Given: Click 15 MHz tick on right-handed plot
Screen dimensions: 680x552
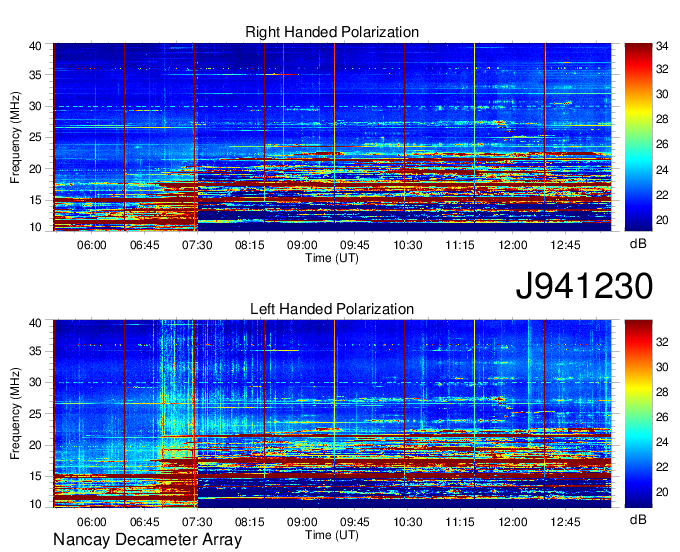Looking at the screenshot, I should tap(36, 200).
